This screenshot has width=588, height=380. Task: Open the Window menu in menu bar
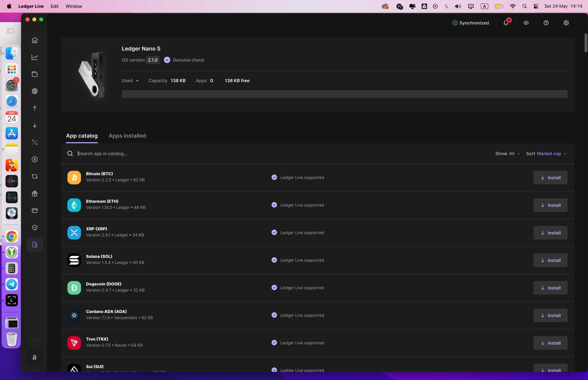[74, 6]
